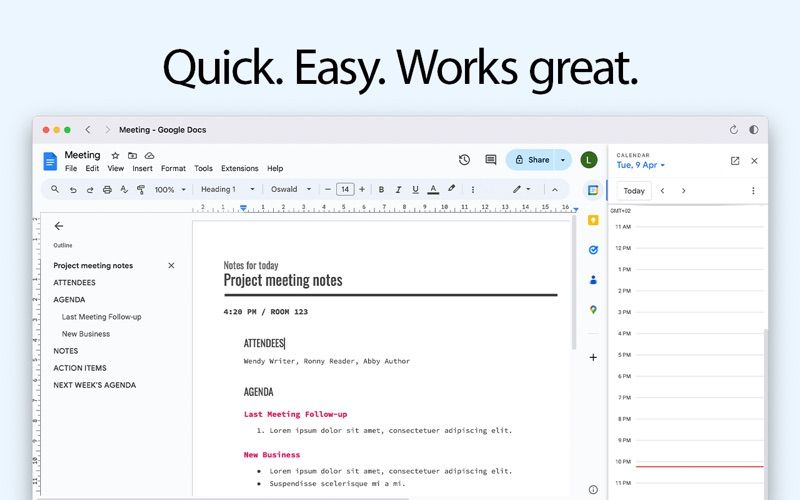Jump to New Business in outline

(86, 334)
